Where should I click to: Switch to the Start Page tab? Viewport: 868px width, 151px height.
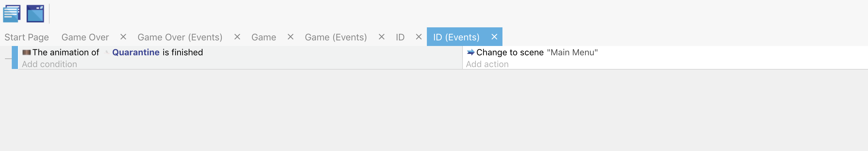(27, 37)
